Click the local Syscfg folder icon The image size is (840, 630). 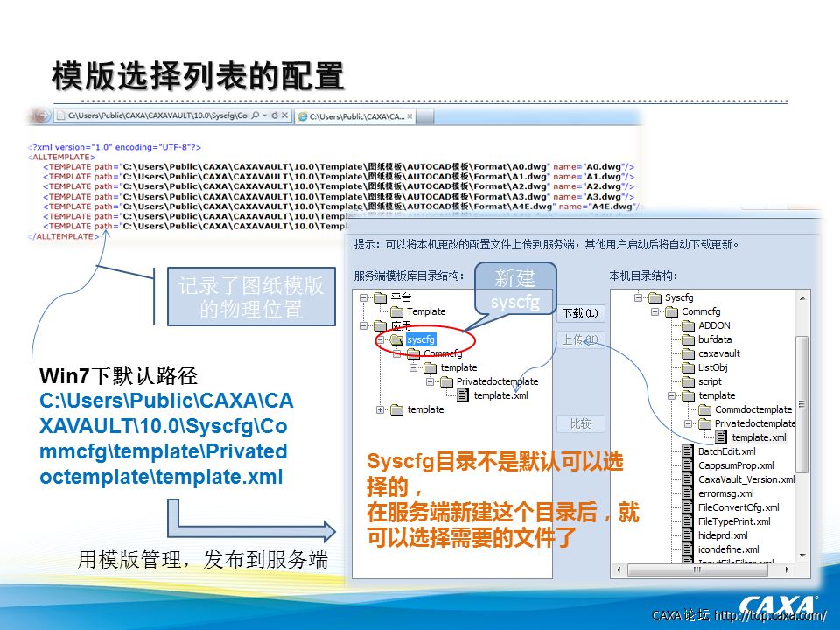click(654, 297)
